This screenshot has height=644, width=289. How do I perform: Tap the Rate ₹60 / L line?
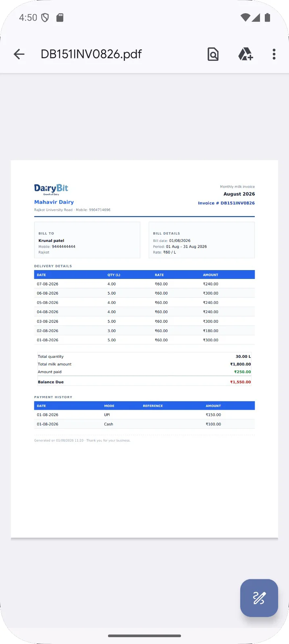point(164,252)
